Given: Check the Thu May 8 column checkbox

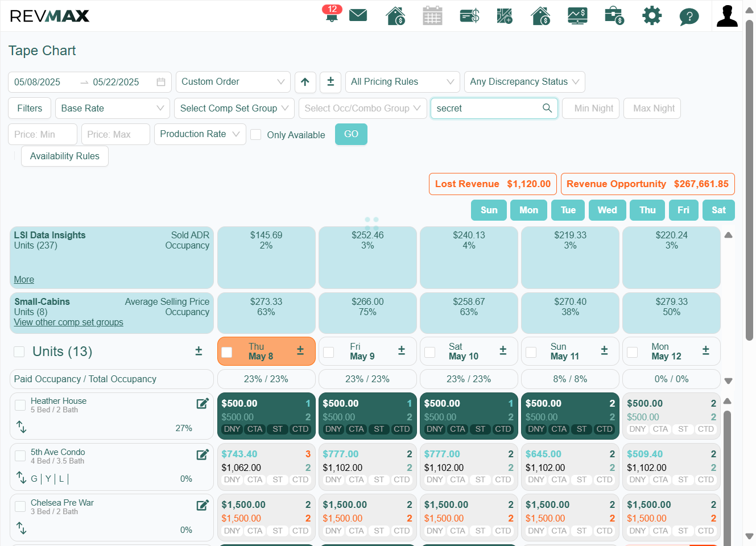Looking at the screenshot, I should pyautogui.click(x=227, y=352).
